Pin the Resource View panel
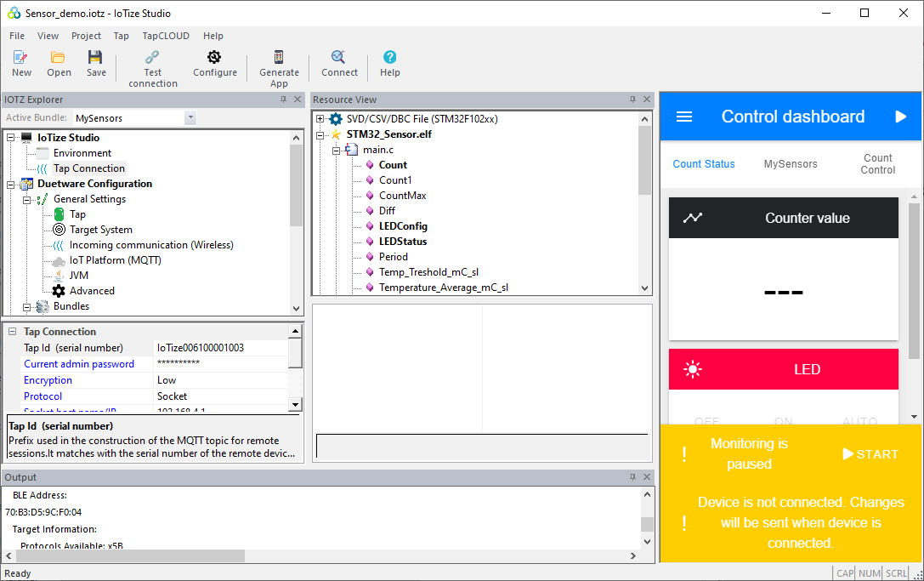This screenshot has height=581, width=924. [x=633, y=100]
